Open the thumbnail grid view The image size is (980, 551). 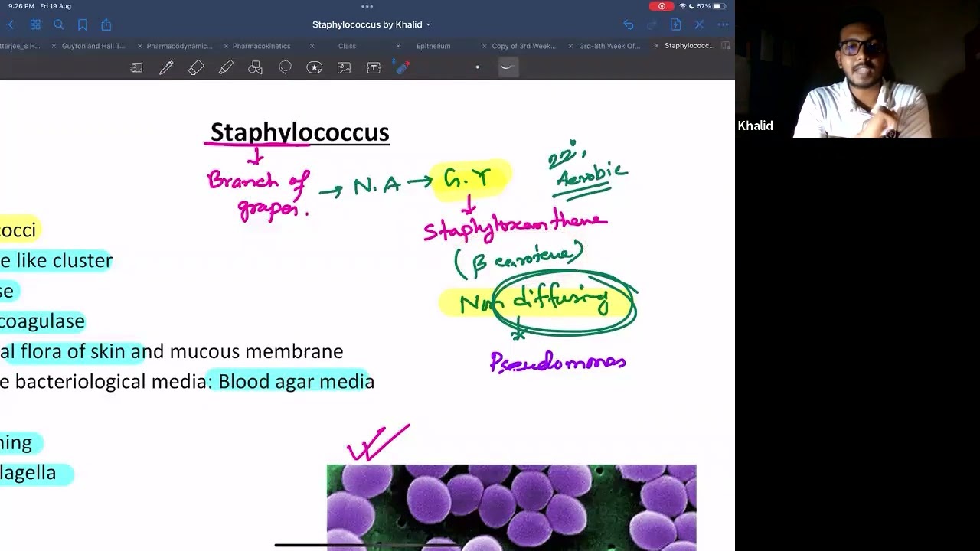[x=35, y=24]
